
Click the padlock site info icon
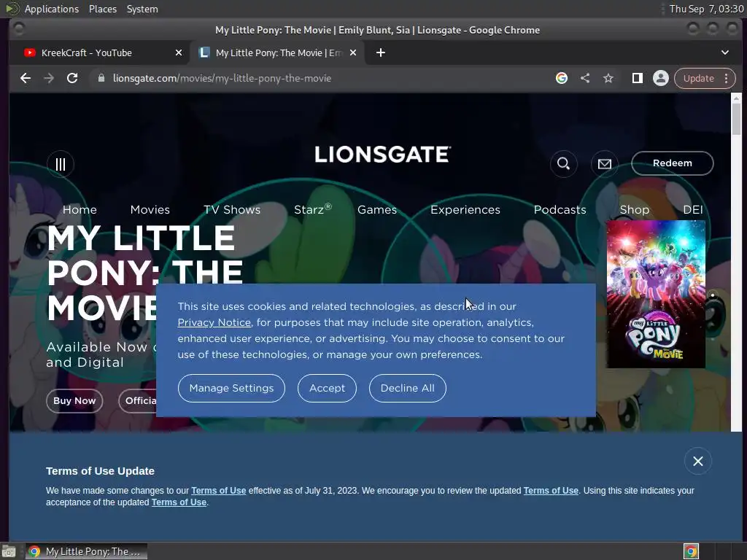[101, 78]
